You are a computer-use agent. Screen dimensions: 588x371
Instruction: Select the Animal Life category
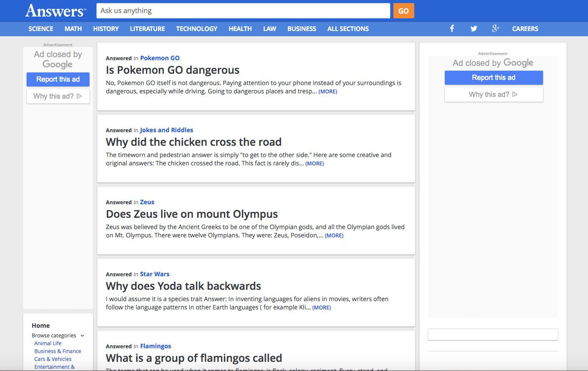click(x=48, y=344)
